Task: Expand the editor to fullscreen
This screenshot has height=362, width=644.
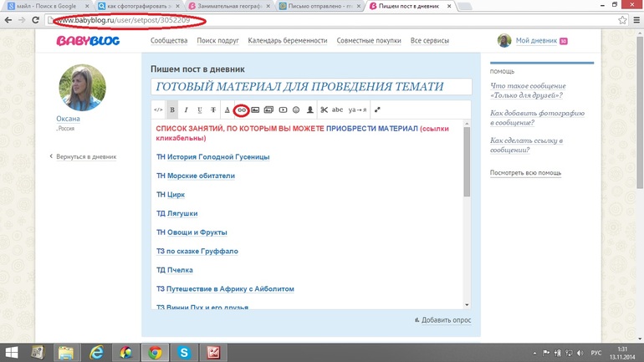Action: click(377, 110)
